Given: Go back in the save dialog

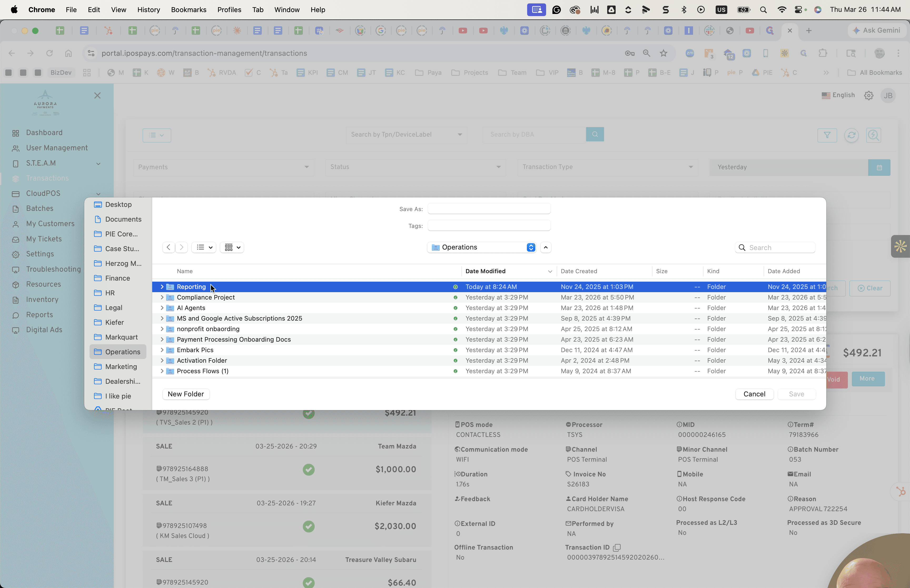Looking at the screenshot, I should 169,247.
